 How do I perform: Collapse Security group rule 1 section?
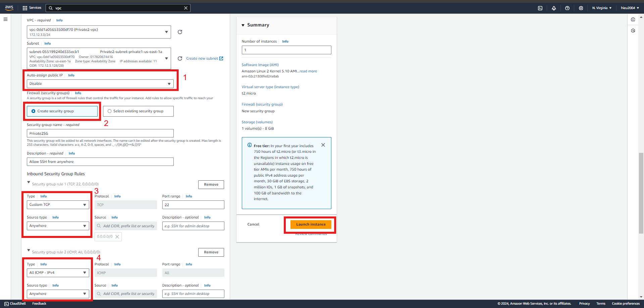pyautogui.click(x=29, y=183)
